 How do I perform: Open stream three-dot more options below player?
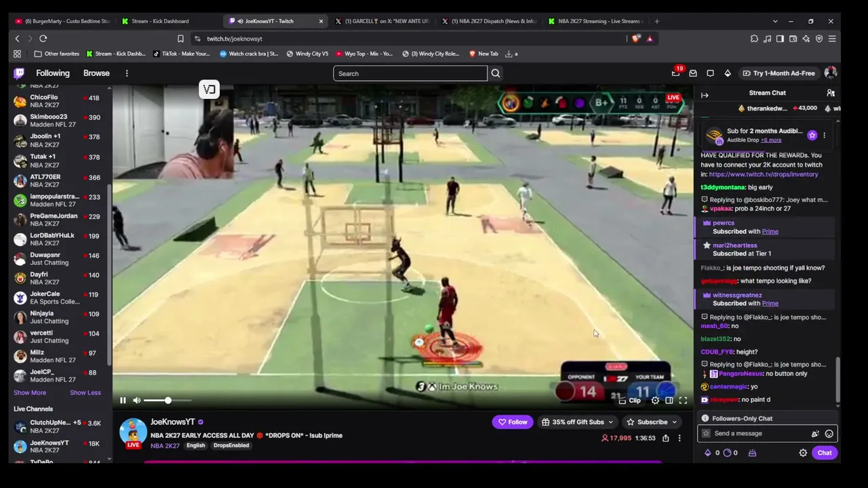(679, 439)
